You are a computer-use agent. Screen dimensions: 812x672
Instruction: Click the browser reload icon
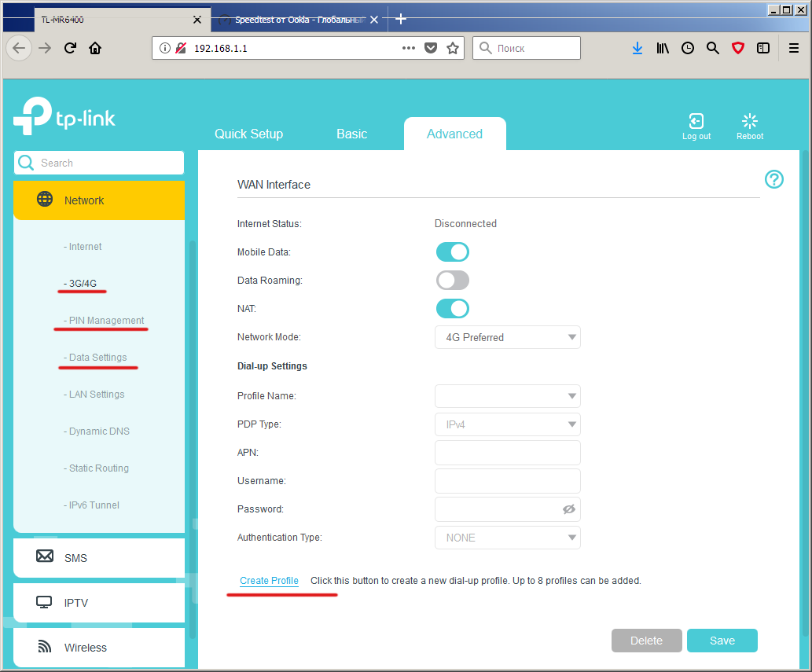click(x=71, y=48)
